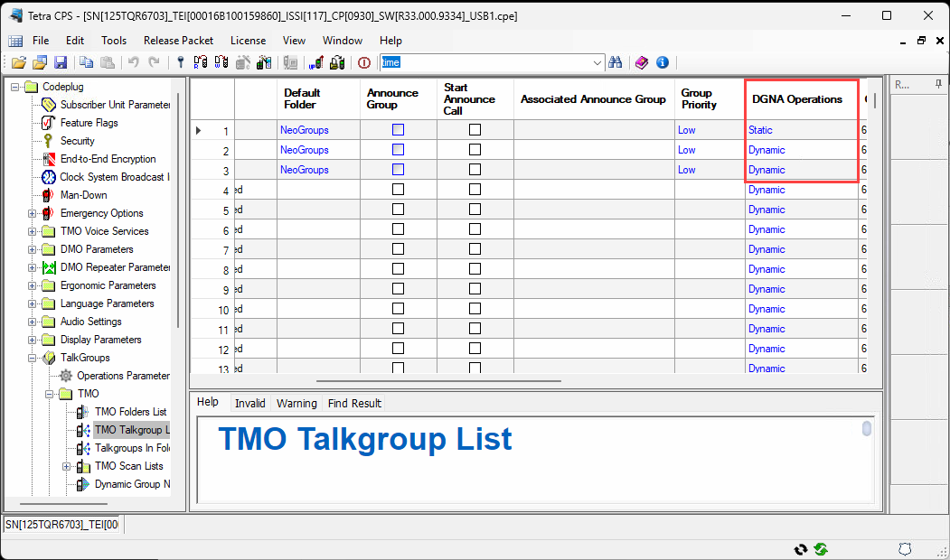
Task: Click the red stop circle icon
Action: pos(364,62)
